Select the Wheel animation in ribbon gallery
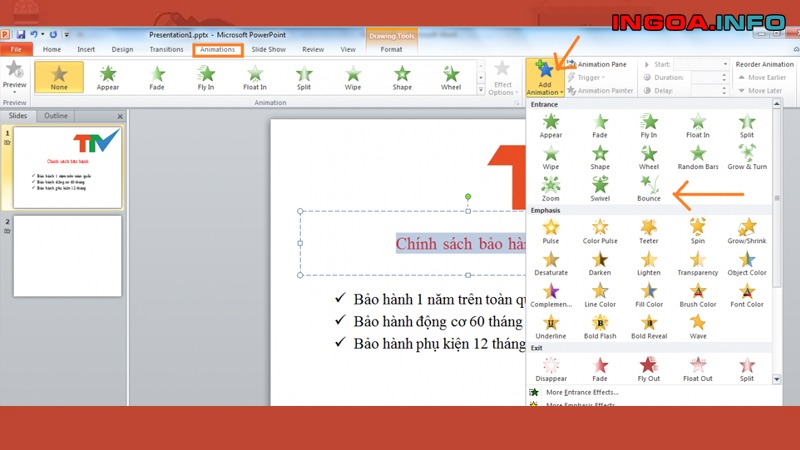Image resolution: width=800 pixels, height=450 pixels. pos(451,78)
